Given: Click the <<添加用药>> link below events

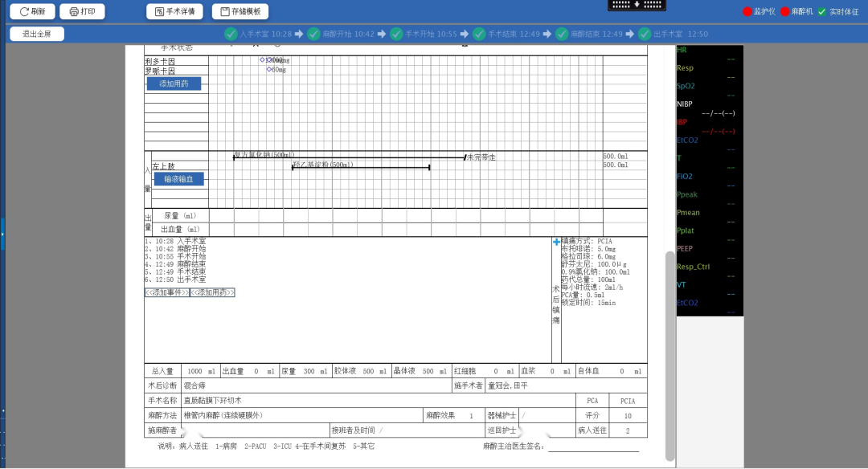Looking at the screenshot, I should click(x=212, y=293).
